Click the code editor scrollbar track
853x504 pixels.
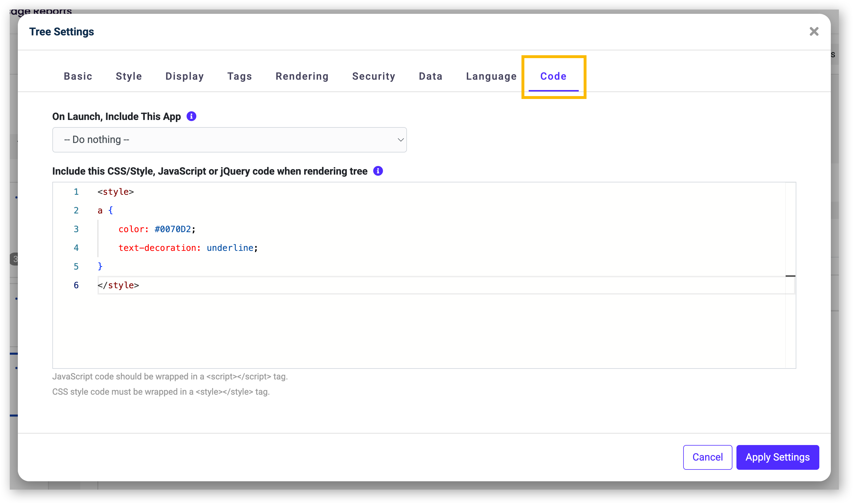click(x=790, y=275)
